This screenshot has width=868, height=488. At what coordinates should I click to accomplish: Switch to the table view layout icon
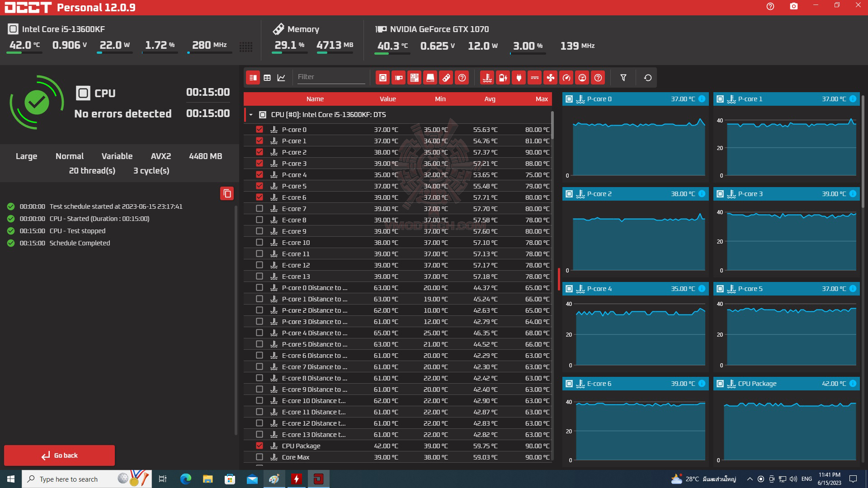click(x=267, y=78)
